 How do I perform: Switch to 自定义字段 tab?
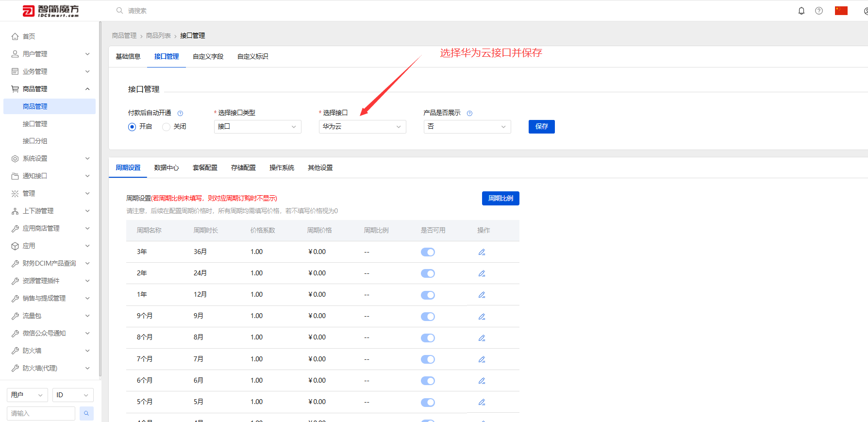point(208,57)
